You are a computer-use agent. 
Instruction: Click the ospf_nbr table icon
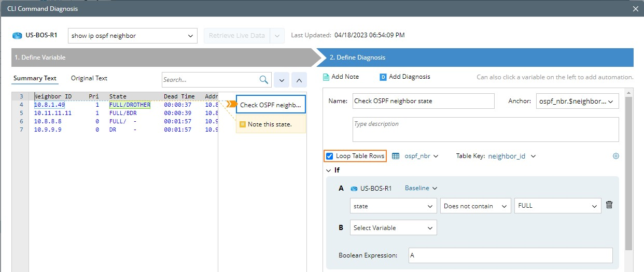point(396,156)
